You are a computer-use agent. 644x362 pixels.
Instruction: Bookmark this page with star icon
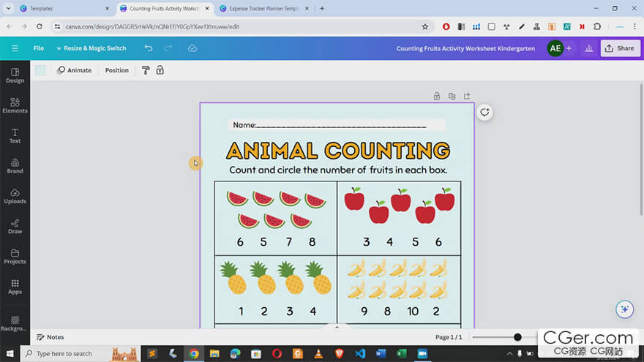click(x=424, y=26)
